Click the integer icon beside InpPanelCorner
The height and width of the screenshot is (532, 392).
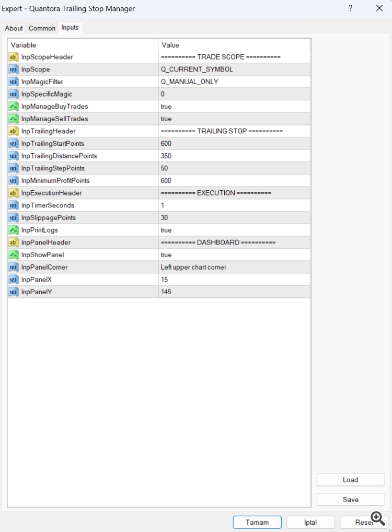13,268
